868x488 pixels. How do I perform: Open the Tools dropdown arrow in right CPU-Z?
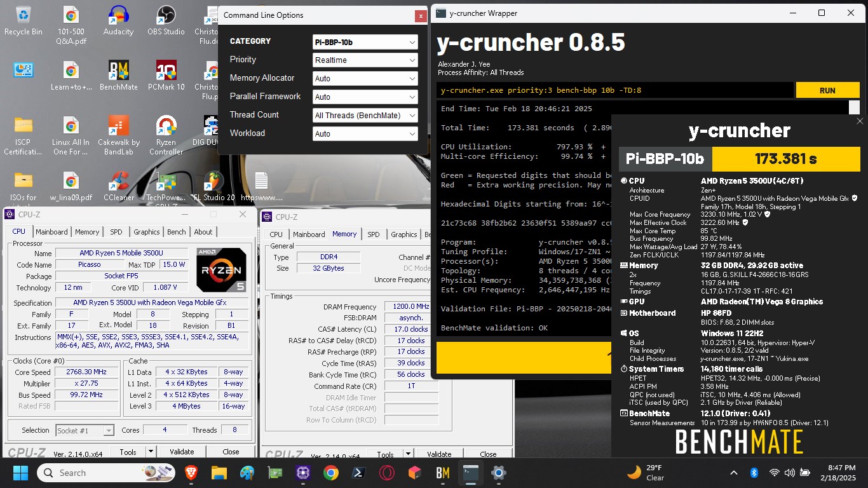(408, 454)
